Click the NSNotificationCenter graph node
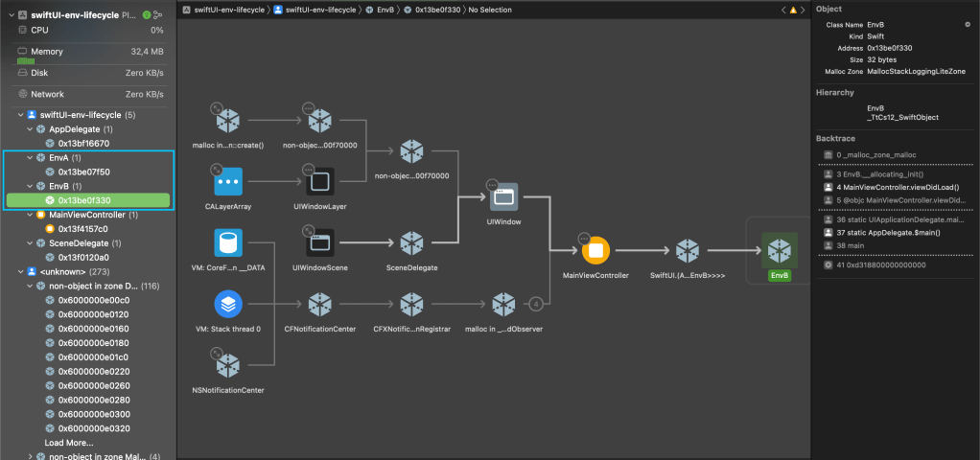The width and height of the screenshot is (980, 460). pos(228,366)
